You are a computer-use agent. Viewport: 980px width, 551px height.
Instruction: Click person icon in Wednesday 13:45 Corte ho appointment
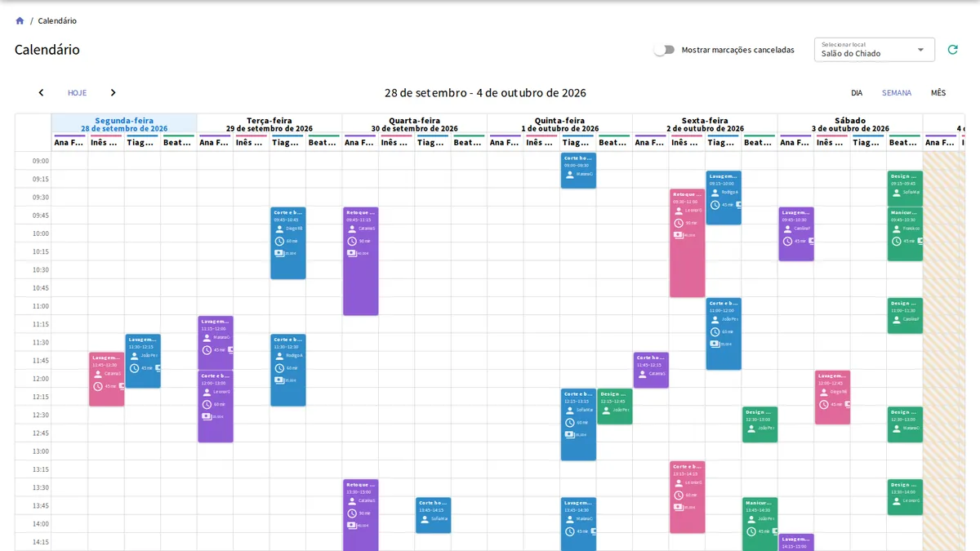[x=425, y=518]
